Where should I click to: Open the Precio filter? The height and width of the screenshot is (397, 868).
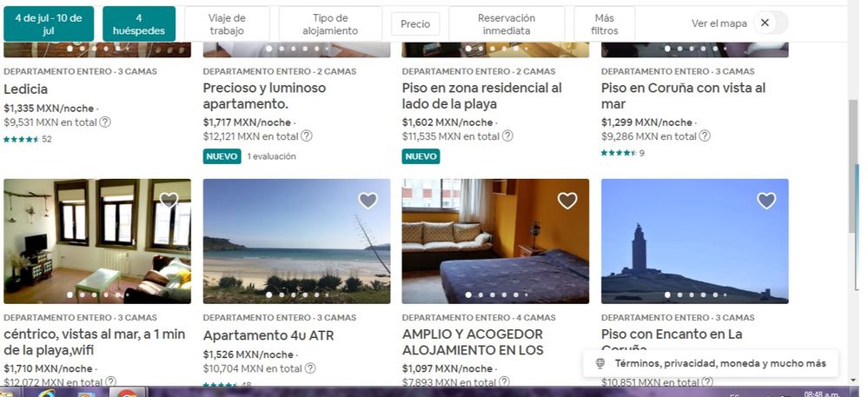coord(415,23)
